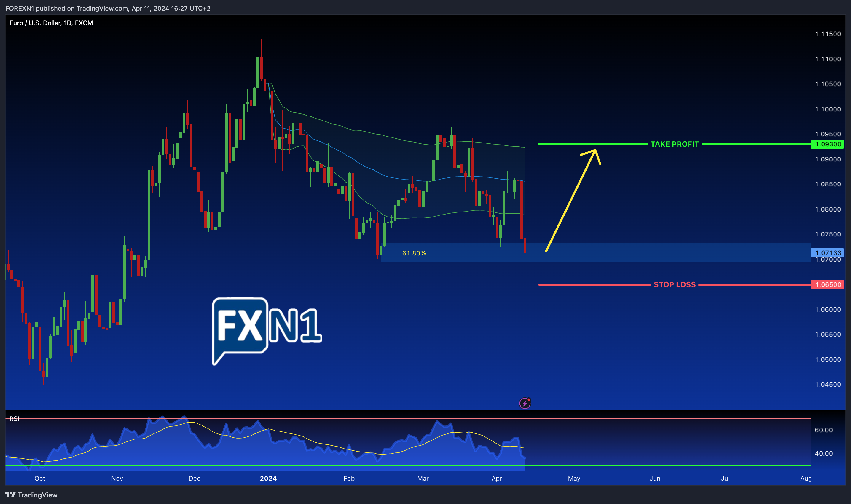Image resolution: width=851 pixels, height=504 pixels.
Task: Click the May label on time axis
Action: [x=574, y=478]
